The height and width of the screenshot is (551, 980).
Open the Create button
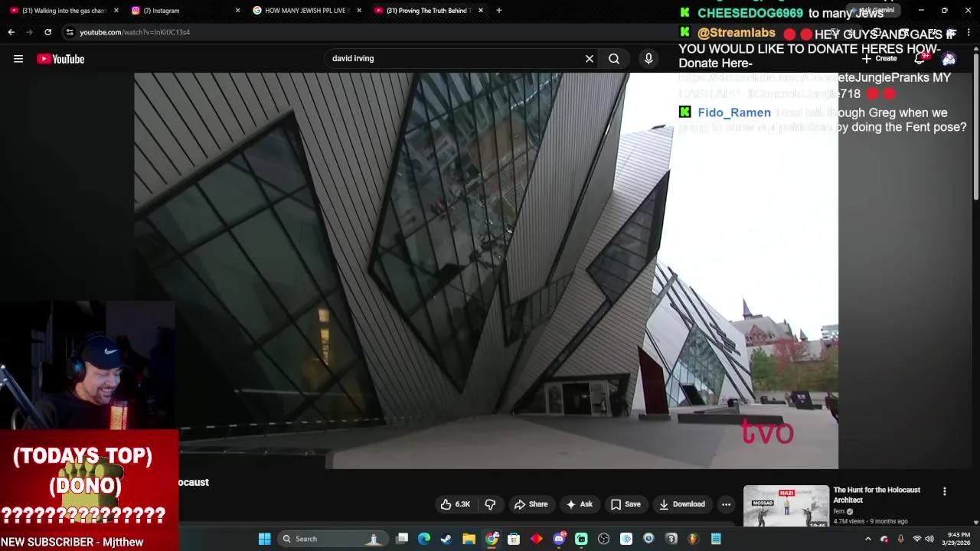point(879,59)
